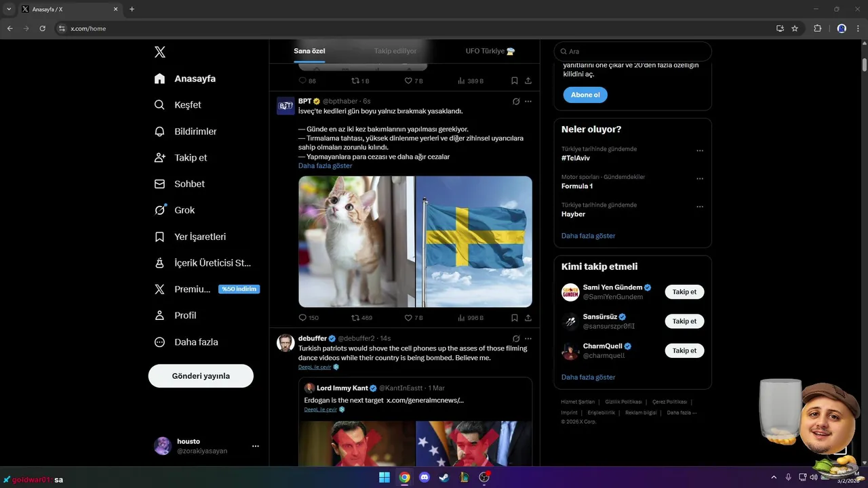Viewport: 868px width, 488px height.
Task: Show more accounts under Kimi takip etmeli
Action: click(588, 377)
